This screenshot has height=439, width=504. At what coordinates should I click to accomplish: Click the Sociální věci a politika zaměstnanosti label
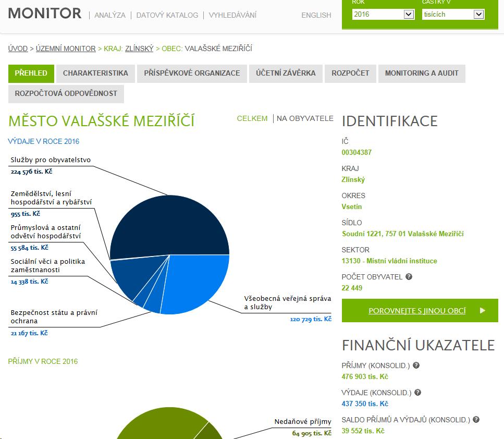click(x=48, y=266)
